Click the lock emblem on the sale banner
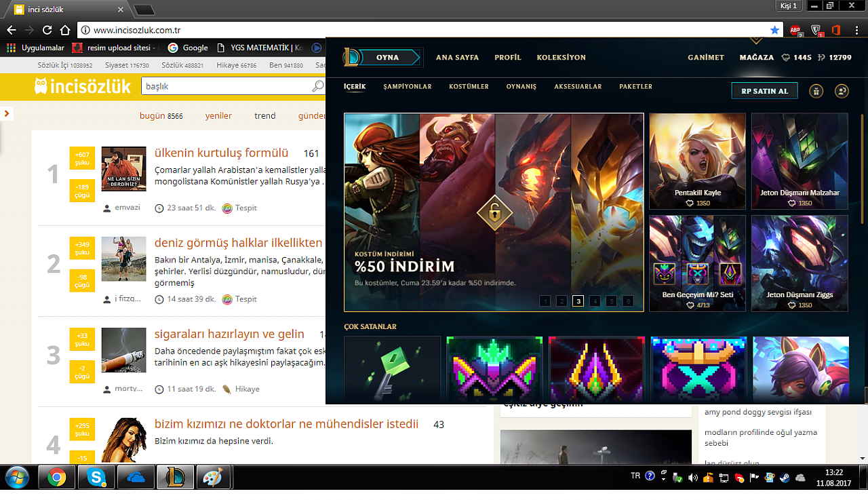 click(x=494, y=212)
